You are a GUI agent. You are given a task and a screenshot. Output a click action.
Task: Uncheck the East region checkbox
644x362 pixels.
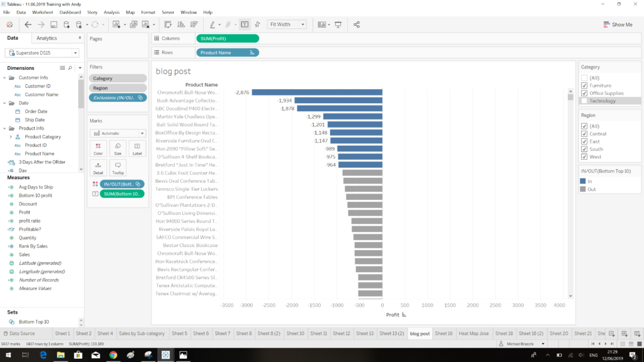584,141
